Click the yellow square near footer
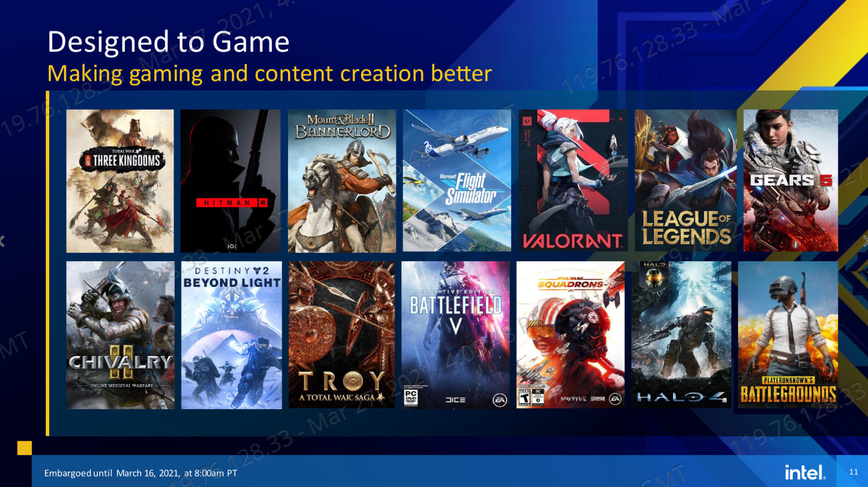 coord(24,448)
